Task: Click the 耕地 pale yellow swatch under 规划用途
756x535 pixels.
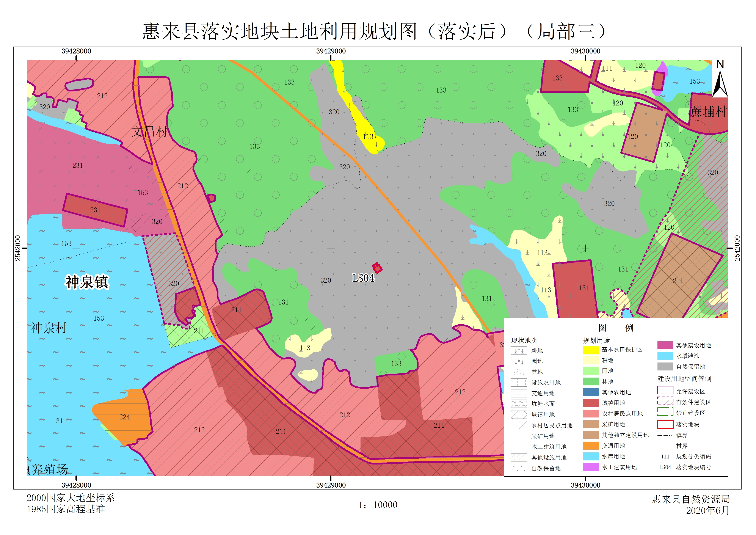Action: point(591,360)
